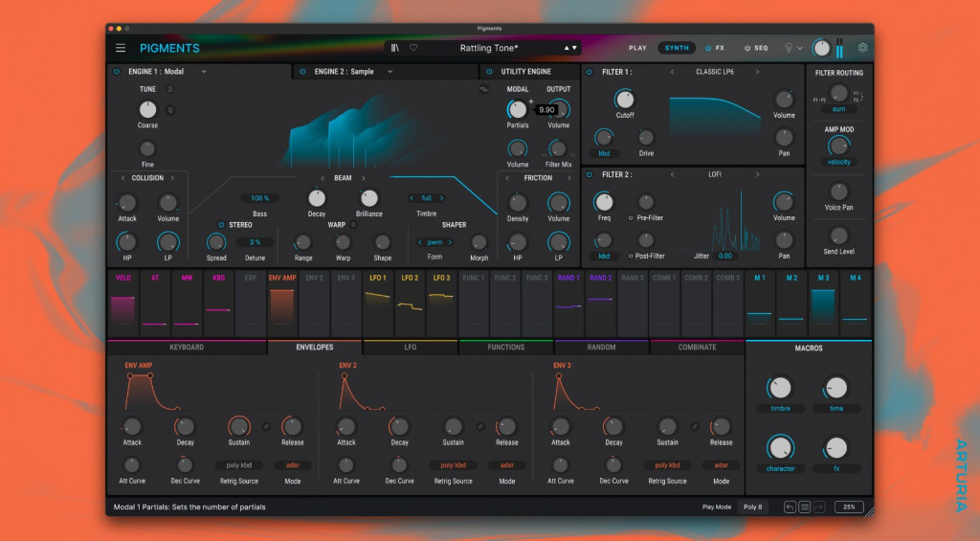Screen dimensions: 980x541
Task: Toggle the Stereo section power
Action: [x=221, y=225]
